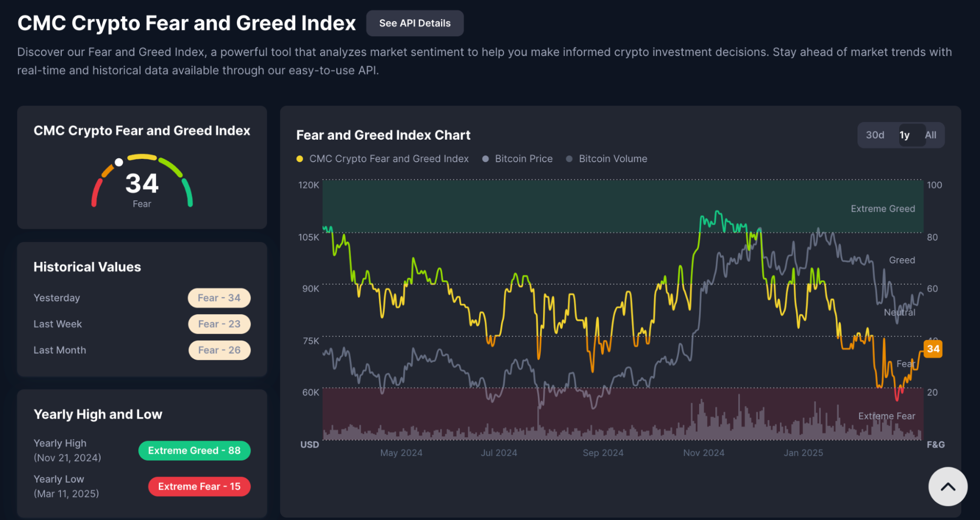Click the Extreme Fear zone label
This screenshot has width=980, height=520.
click(886, 416)
